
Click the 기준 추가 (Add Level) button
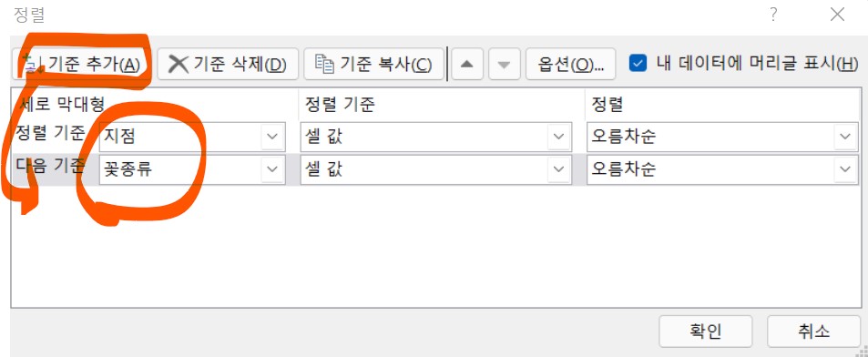[81, 64]
